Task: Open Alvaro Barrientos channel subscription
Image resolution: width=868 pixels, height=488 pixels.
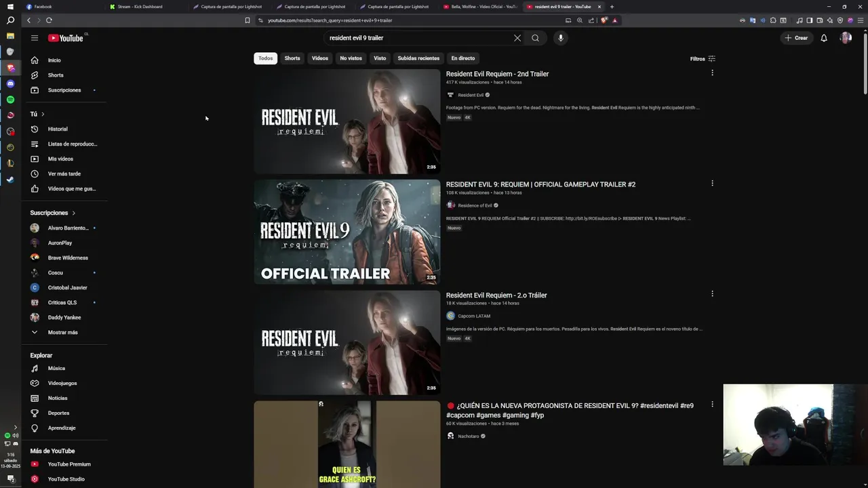Action: pyautogui.click(x=64, y=228)
